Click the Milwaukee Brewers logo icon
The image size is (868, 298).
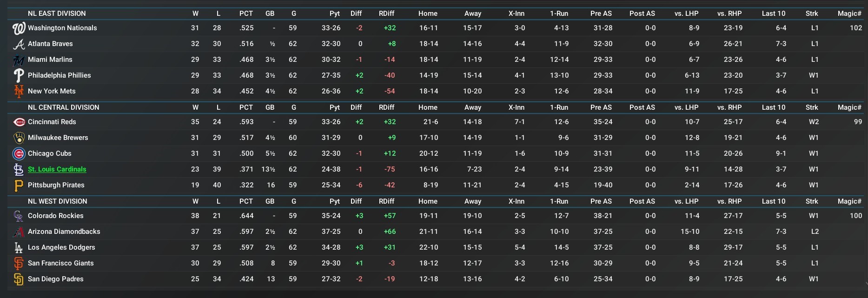click(x=19, y=138)
